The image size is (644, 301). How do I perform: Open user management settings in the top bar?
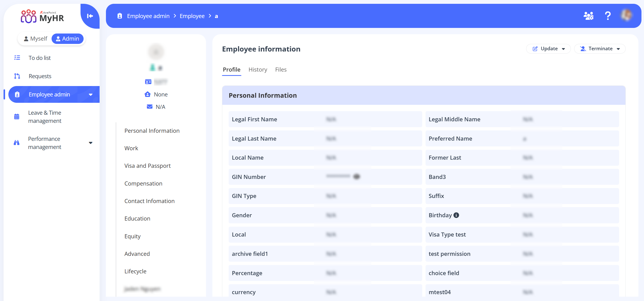coord(588,16)
